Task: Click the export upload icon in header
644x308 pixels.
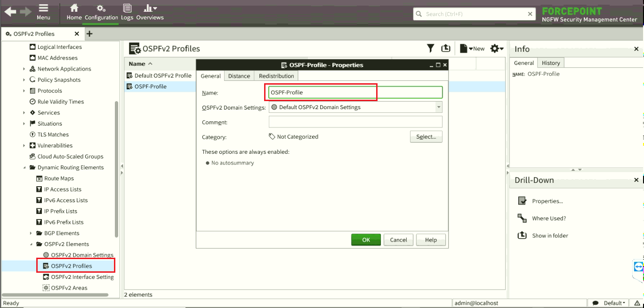Action: (445, 48)
